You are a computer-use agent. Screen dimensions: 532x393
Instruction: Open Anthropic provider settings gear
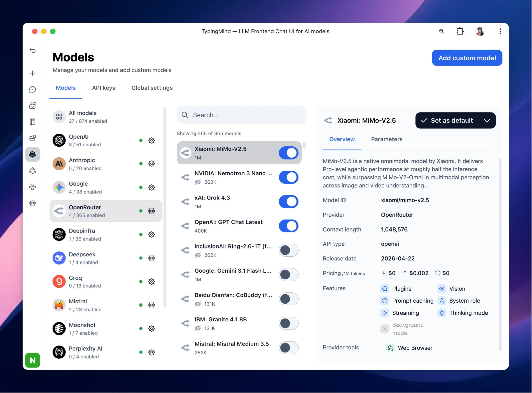point(152,164)
